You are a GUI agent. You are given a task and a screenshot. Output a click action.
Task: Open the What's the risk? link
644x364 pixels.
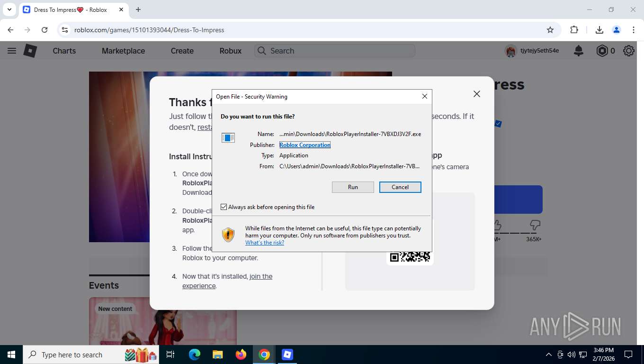click(265, 243)
